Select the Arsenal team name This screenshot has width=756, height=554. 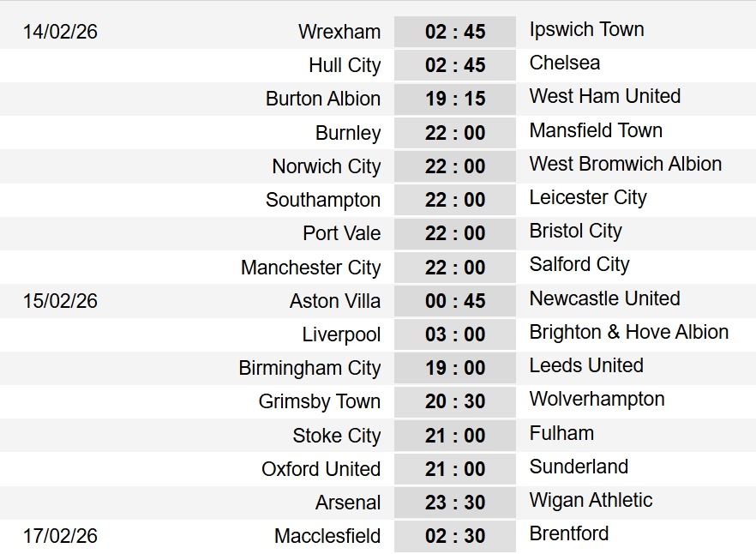(348, 503)
